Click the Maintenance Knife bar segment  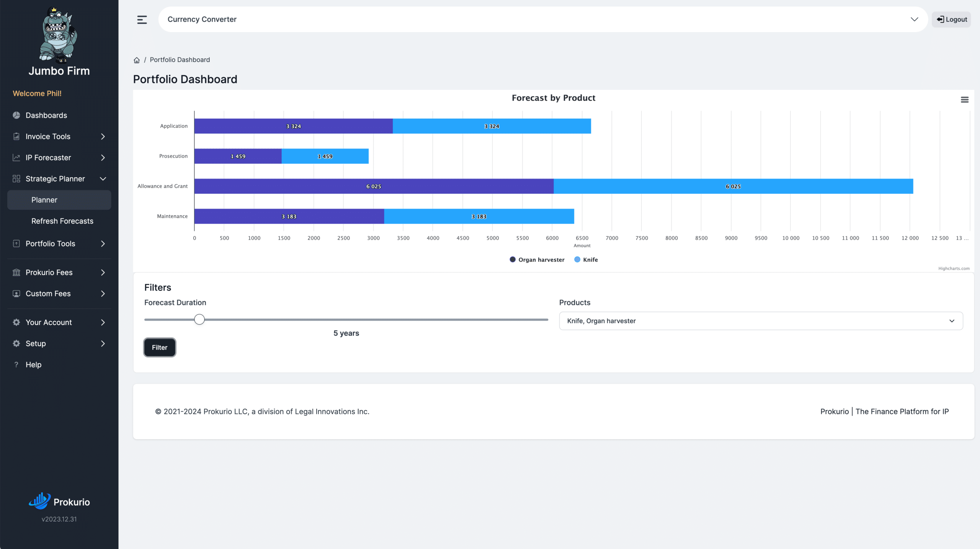click(479, 216)
